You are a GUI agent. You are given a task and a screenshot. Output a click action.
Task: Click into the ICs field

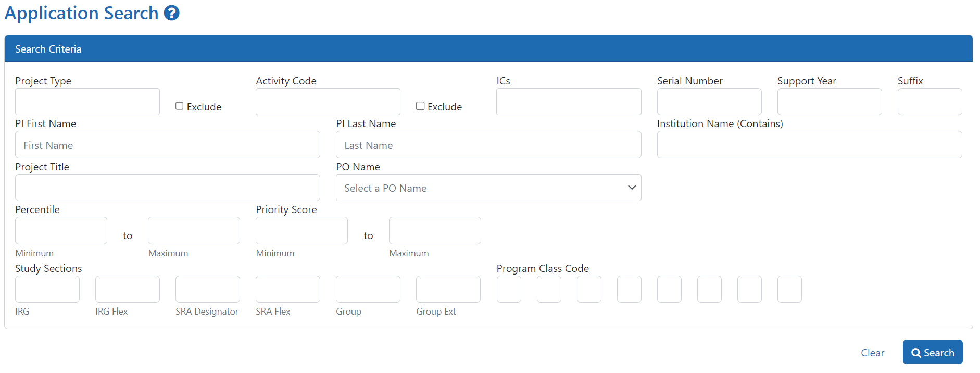(x=569, y=102)
